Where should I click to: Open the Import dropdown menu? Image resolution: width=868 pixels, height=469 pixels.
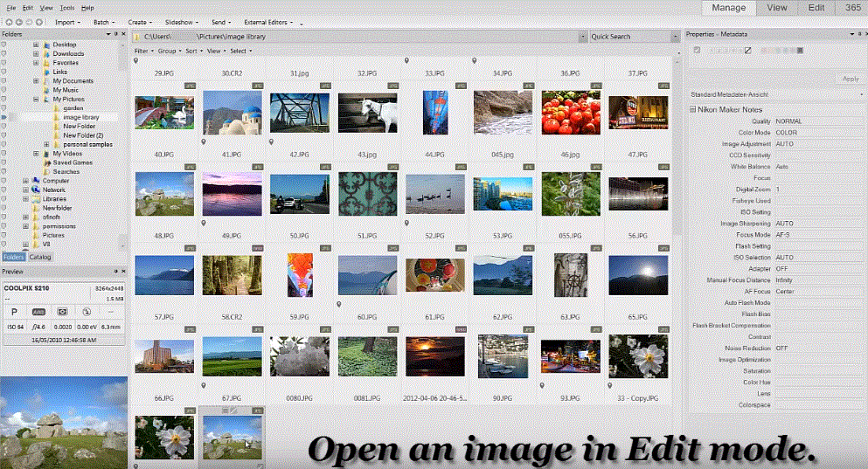click(x=67, y=22)
